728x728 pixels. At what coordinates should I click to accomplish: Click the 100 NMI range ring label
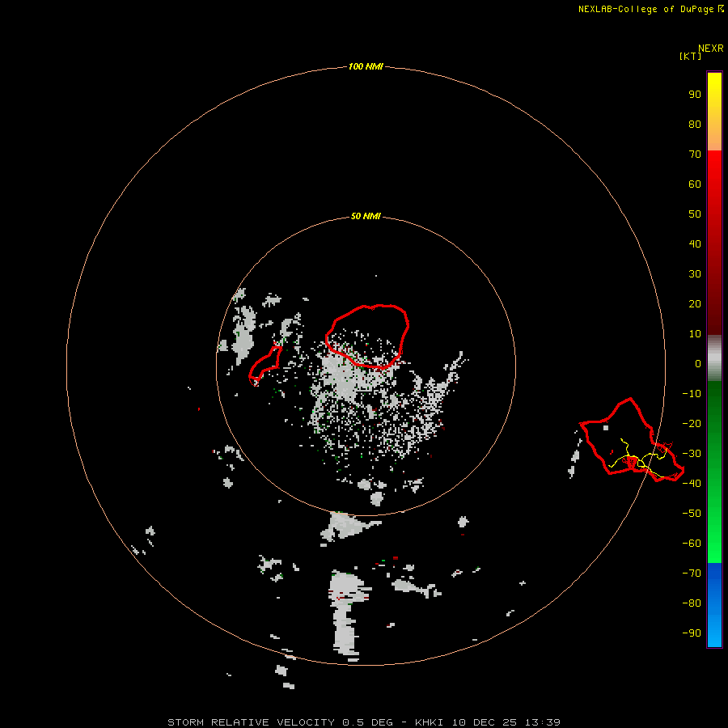366,66
